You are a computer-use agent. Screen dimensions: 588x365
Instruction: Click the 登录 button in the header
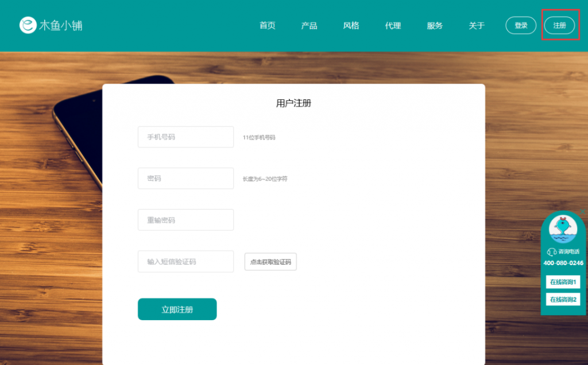[521, 25]
